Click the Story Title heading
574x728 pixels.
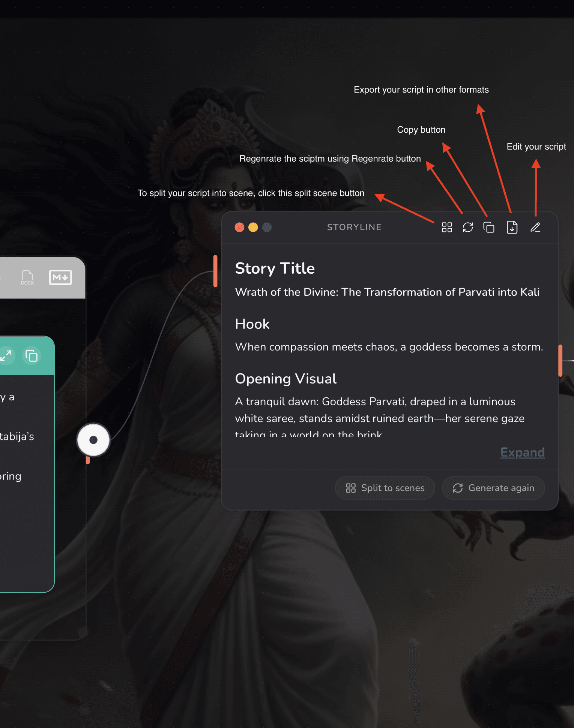coord(275,268)
